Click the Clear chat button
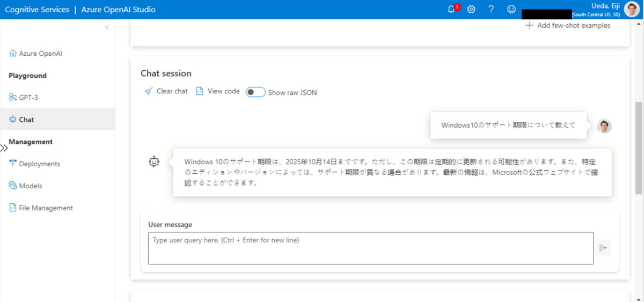Screen dimensions: 644x302 coord(166,91)
